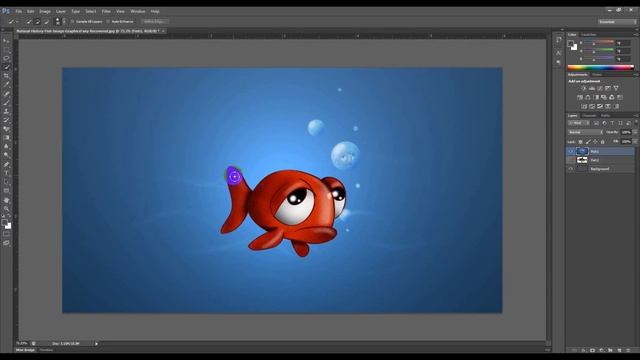The height and width of the screenshot is (360, 640).
Task: Enable Sample All Layers checkbox
Action: coord(73,22)
